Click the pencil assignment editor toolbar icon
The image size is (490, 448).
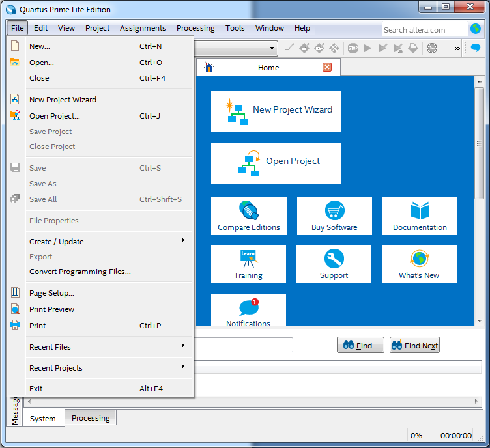pyautogui.click(x=289, y=48)
